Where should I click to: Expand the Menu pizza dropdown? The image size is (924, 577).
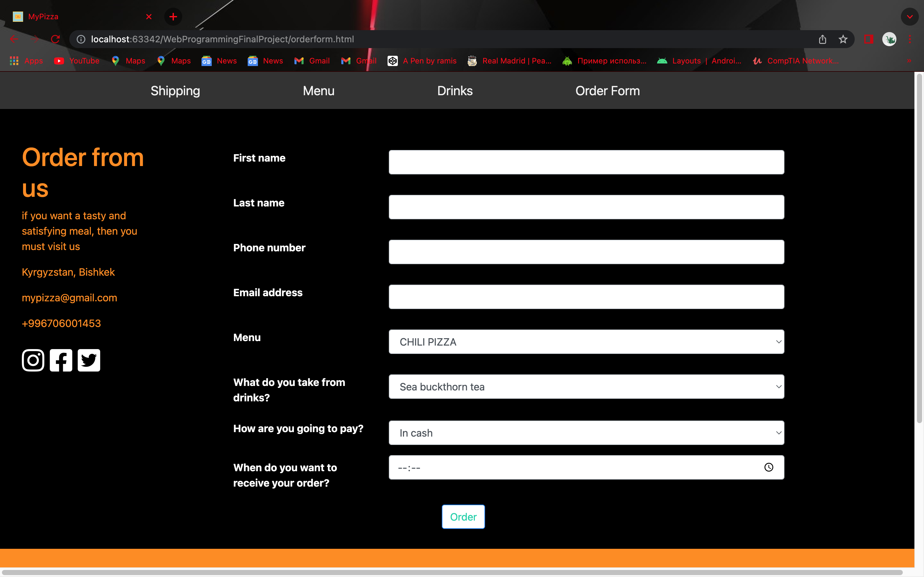click(586, 341)
